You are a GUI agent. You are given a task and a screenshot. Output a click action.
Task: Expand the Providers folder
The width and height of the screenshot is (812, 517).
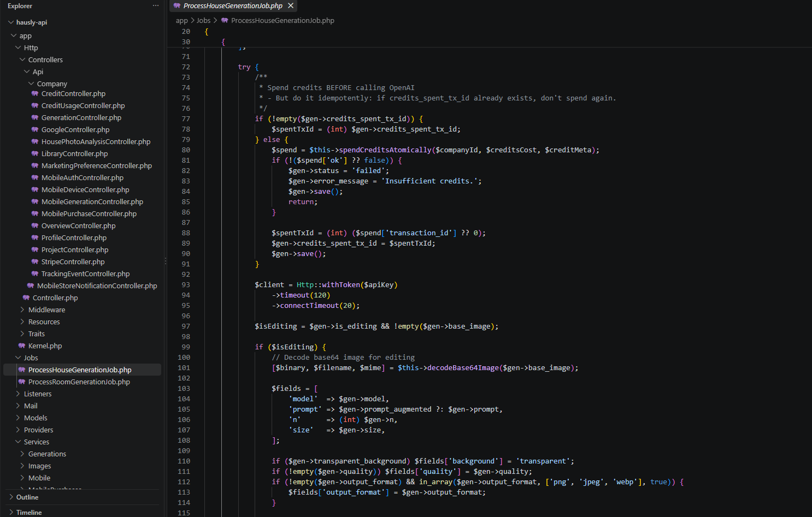(x=18, y=430)
